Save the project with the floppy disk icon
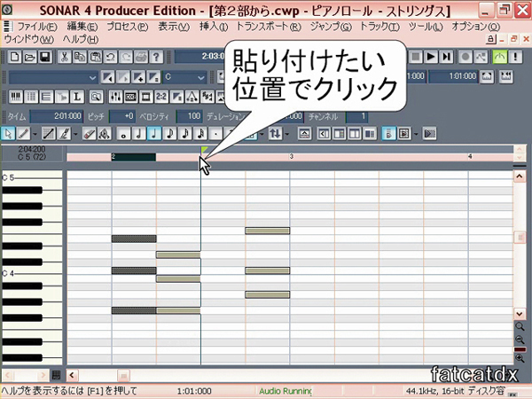This screenshot has height=399, width=532. point(45,57)
